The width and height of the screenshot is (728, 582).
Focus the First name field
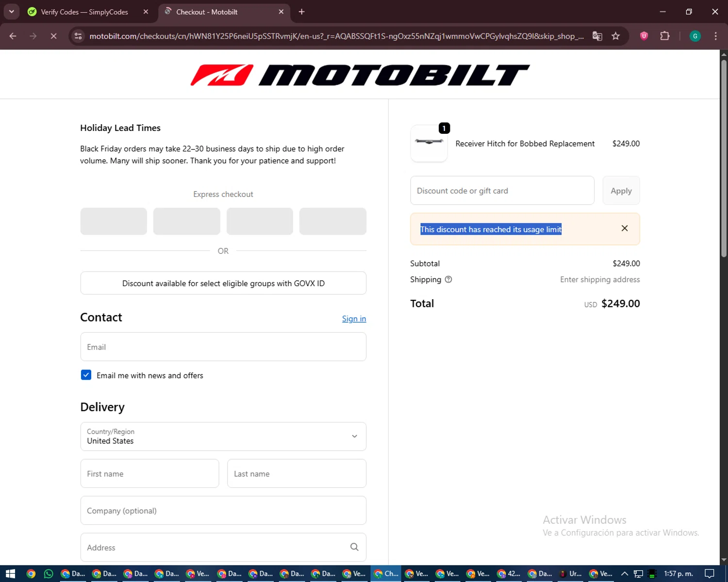(149, 473)
